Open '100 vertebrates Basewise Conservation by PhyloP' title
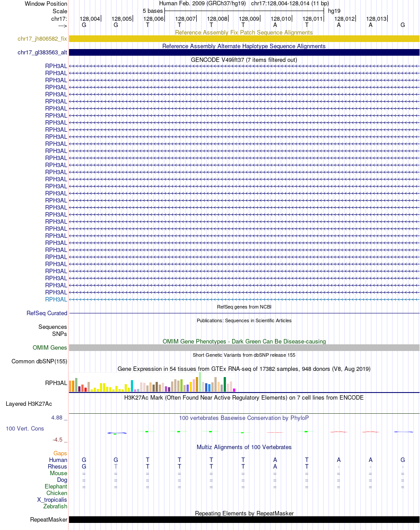Viewport: 420px width, 530px height. (244, 418)
